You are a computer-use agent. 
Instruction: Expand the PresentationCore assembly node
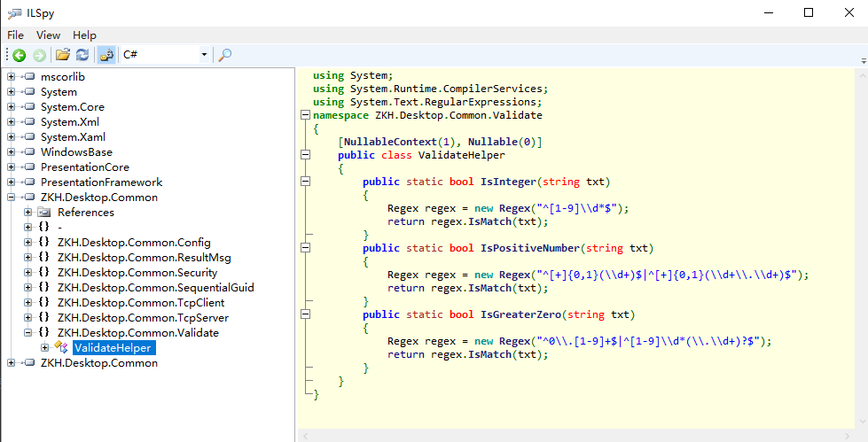click(11, 167)
